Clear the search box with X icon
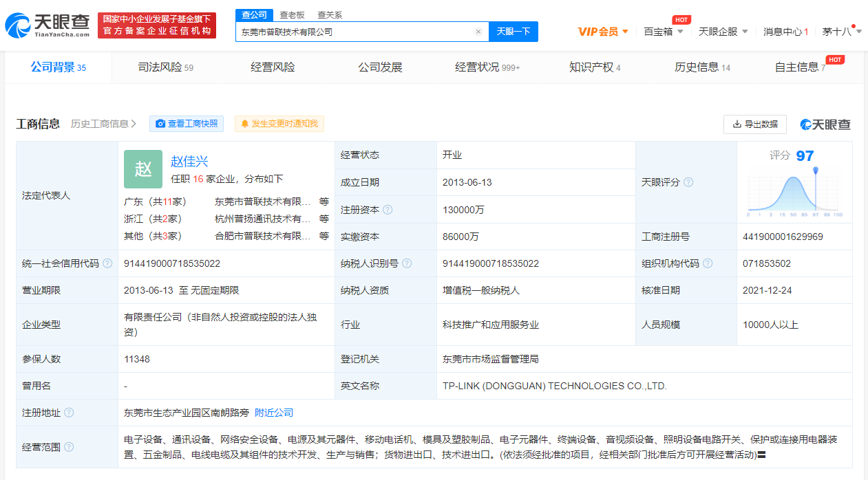868x480 pixels. click(478, 32)
